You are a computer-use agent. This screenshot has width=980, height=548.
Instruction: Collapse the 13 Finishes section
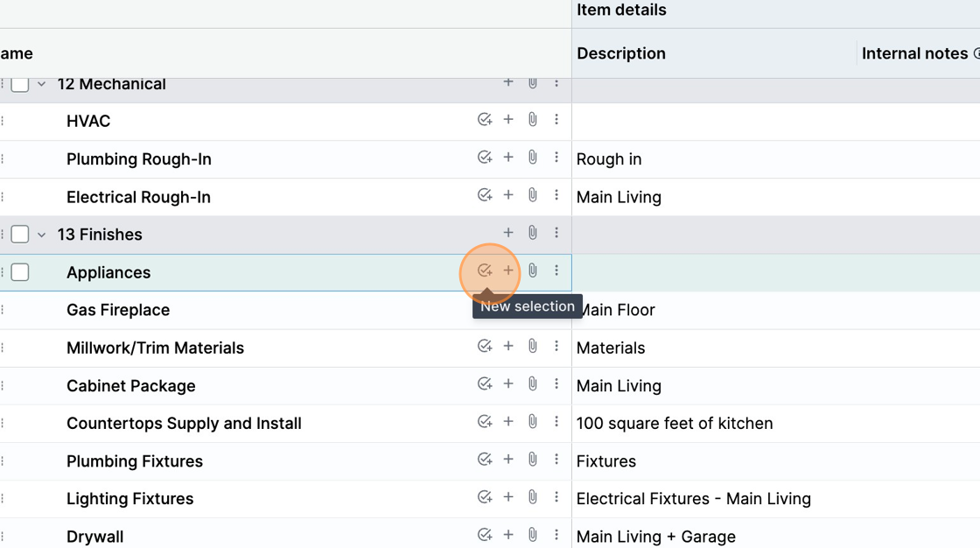click(x=40, y=234)
